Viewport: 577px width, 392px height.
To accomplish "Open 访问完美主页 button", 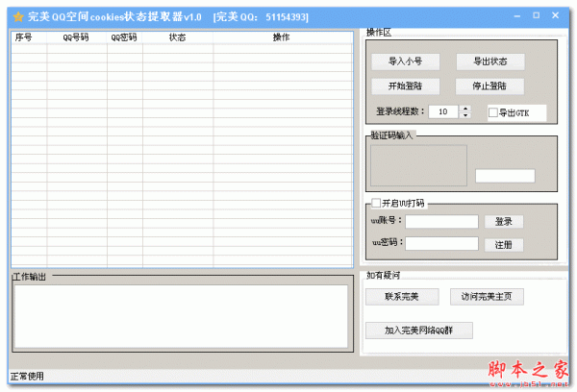I will 487,297.
